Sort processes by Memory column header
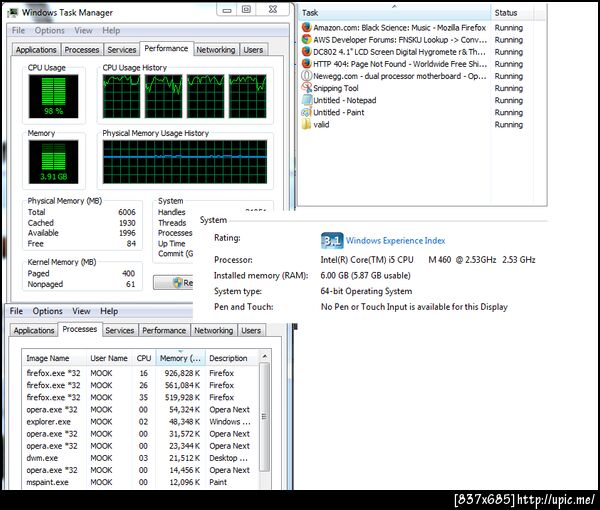Screen dimensions: 600x510 coord(180,358)
